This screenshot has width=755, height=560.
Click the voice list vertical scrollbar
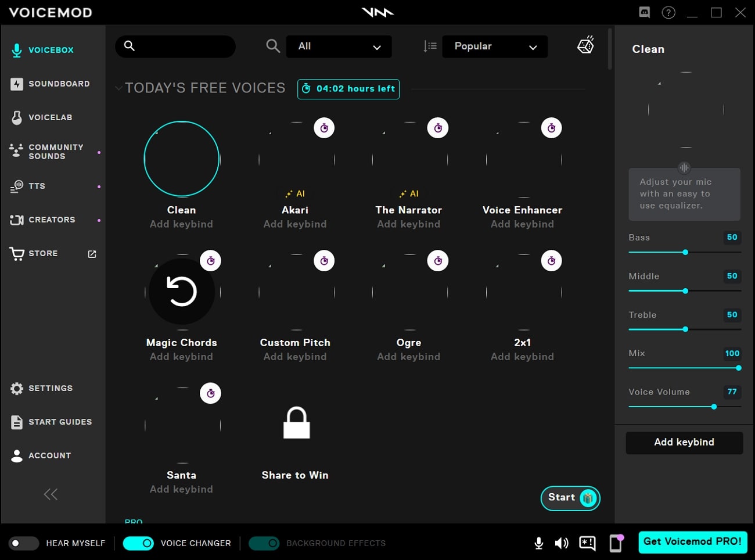[610, 49]
